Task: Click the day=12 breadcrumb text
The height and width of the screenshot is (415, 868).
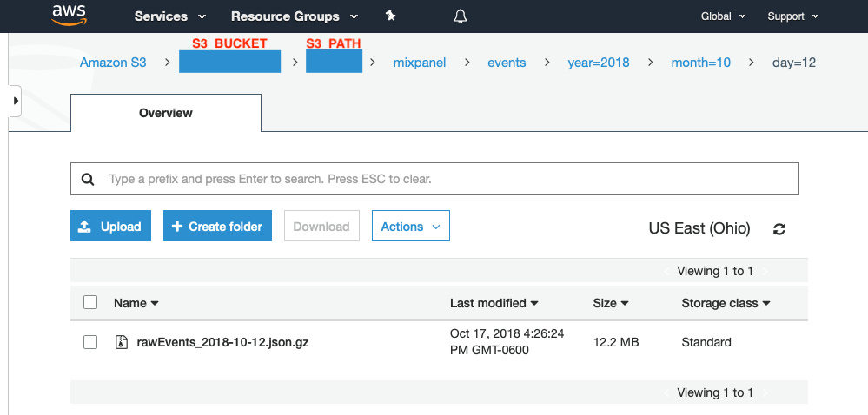Action: (x=794, y=63)
